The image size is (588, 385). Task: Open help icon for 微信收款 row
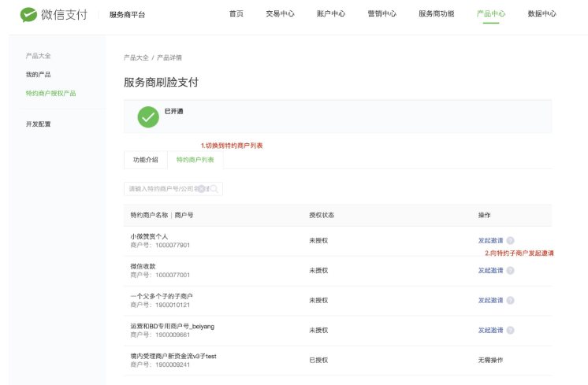pos(511,270)
